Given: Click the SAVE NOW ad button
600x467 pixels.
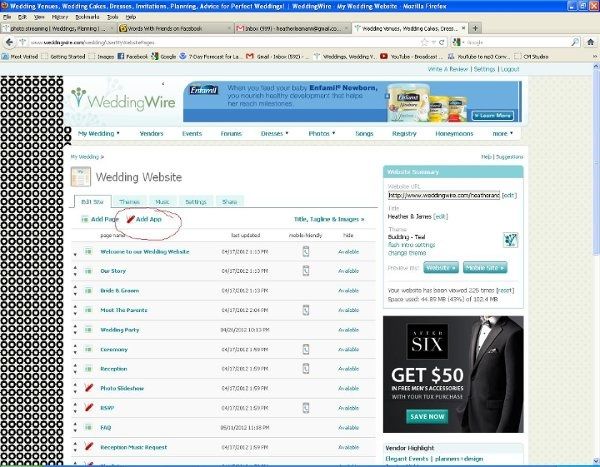Looking at the screenshot, I should (454, 416).
